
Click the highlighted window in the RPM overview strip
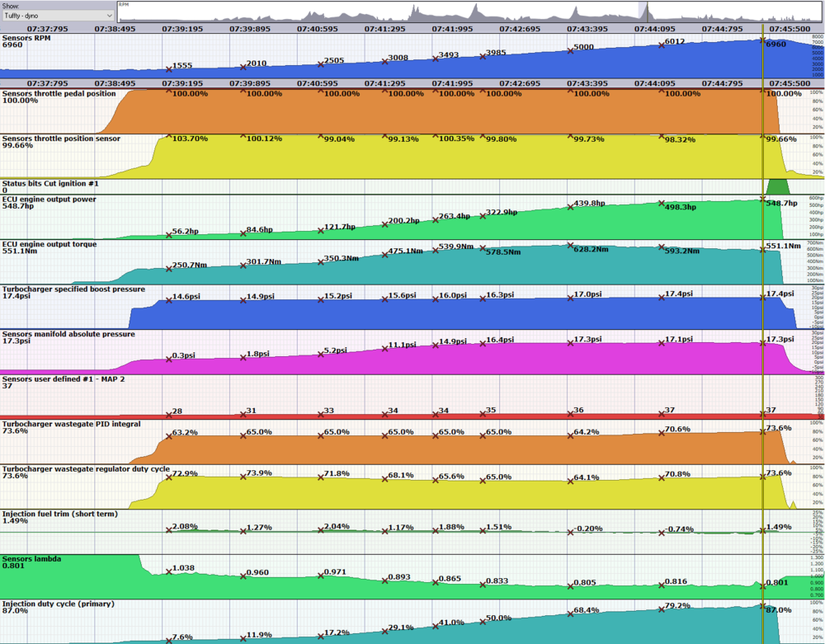(x=643, y=11)
